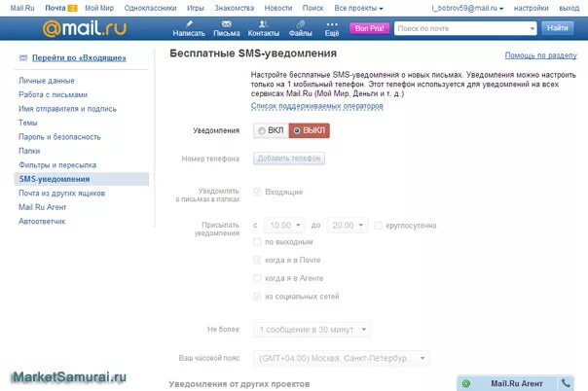Go to Поиск in top navigation

313,8
